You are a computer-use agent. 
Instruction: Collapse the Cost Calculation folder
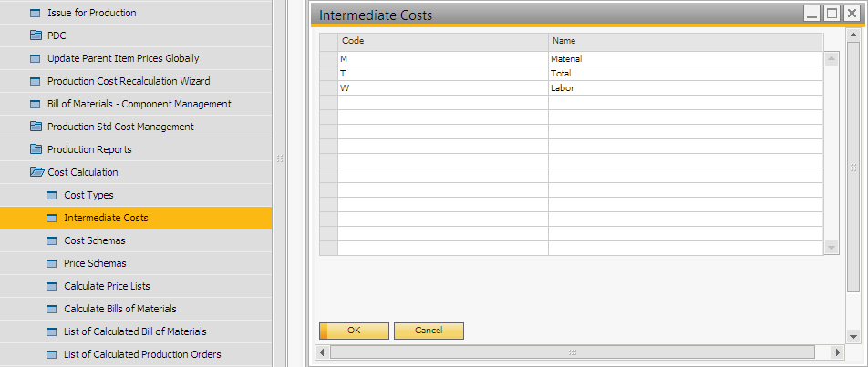click(36, 172)
